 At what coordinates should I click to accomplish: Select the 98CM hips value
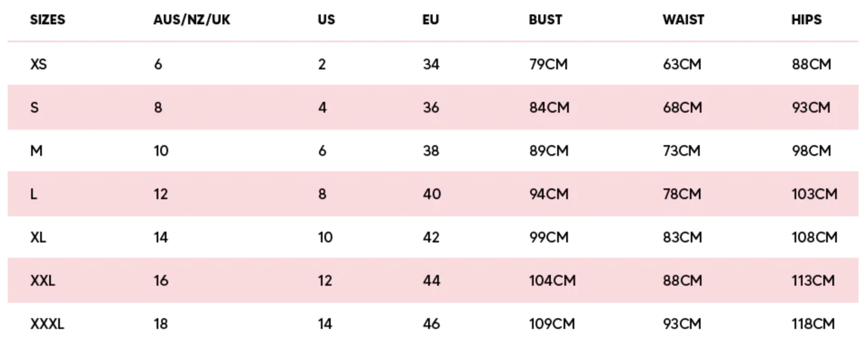click(811, 151)
